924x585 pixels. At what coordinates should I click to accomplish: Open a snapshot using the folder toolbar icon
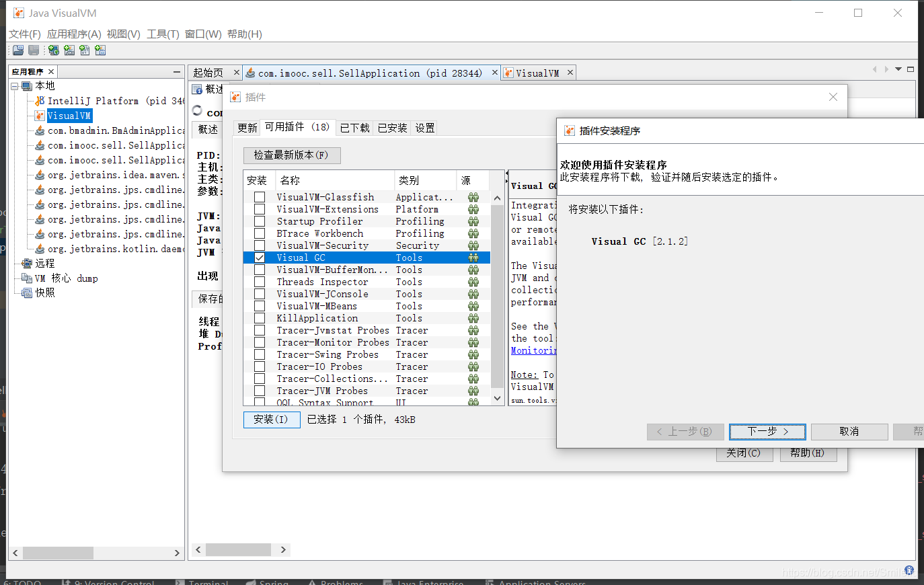17,50
